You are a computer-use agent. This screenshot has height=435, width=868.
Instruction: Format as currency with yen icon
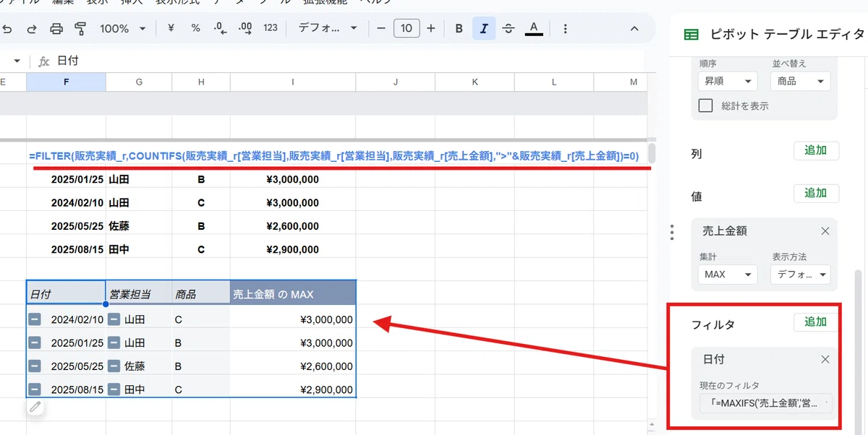[x=171, y=28]
